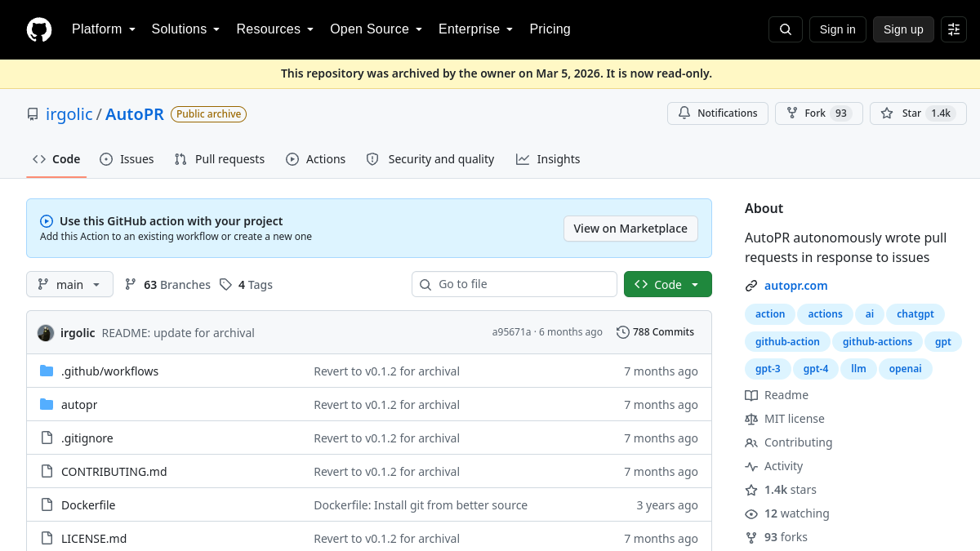
Task: Click the .gitignore file icon
Action: (47, 438)
